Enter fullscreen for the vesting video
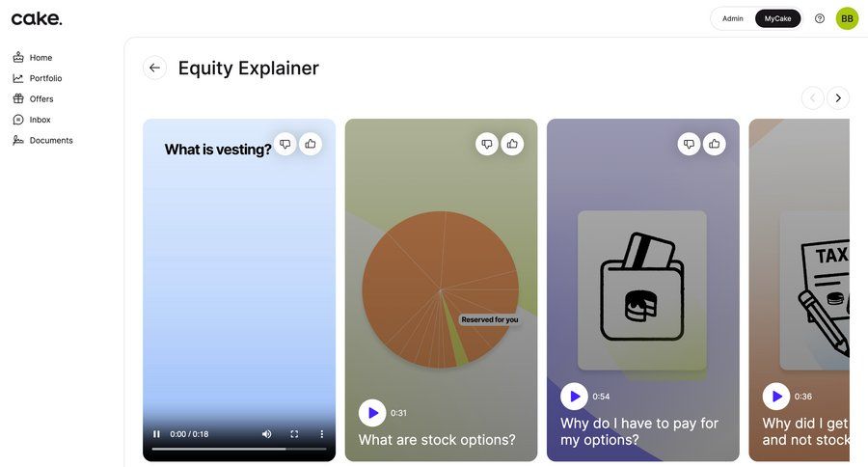 294,434
